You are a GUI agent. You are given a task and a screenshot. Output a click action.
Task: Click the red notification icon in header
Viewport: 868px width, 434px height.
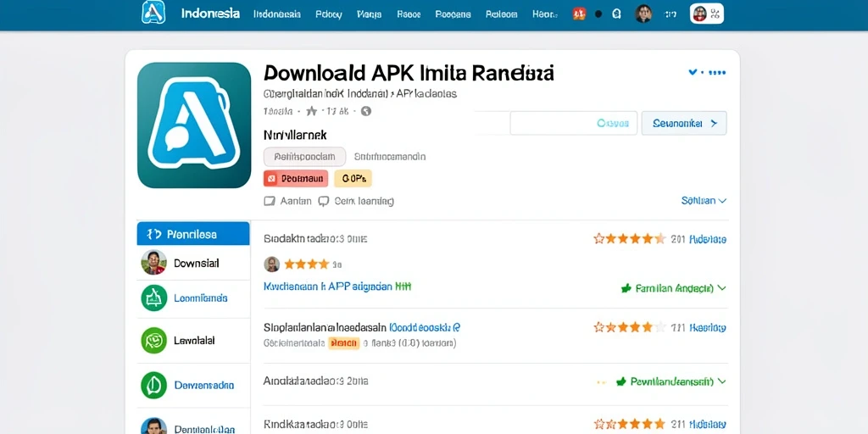tap(579, 14)
